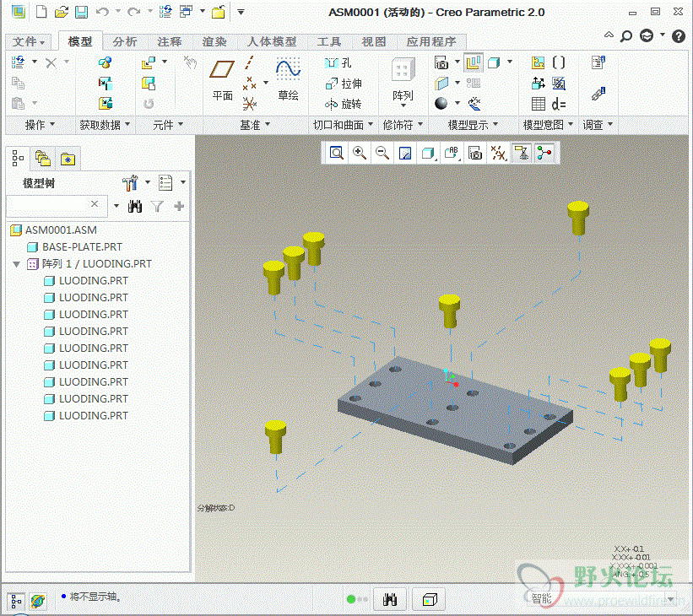
Task: Click the sphere appearance gallery icon
Action: coord(441,104)
